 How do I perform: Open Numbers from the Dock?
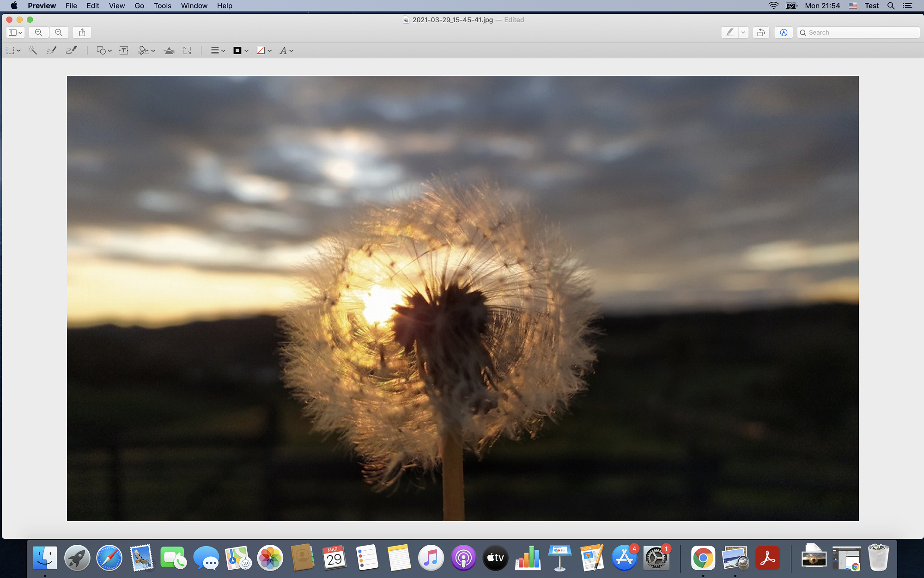tap(528, 558)
